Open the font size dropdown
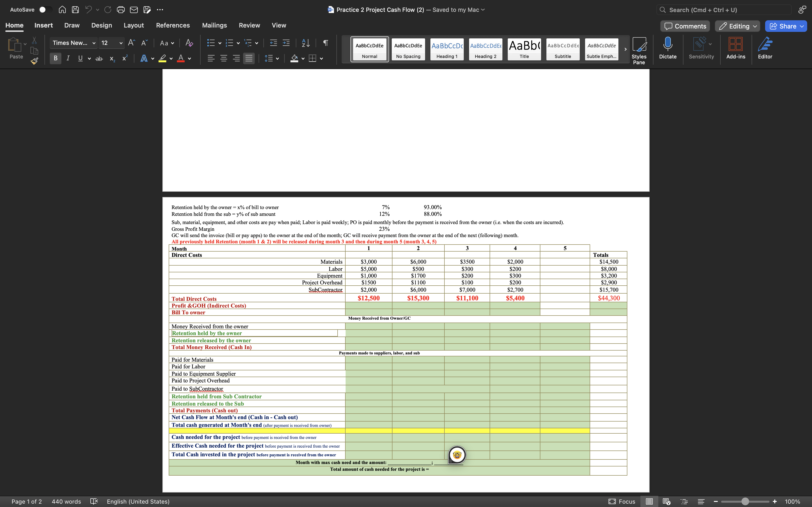The image size is (812, 507). tap(120, 43)
